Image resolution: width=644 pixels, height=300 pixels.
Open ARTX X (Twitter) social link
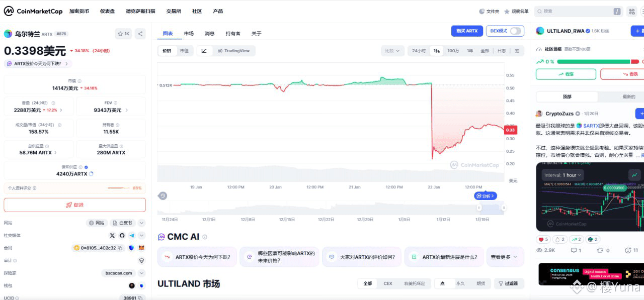click(112, 235)
